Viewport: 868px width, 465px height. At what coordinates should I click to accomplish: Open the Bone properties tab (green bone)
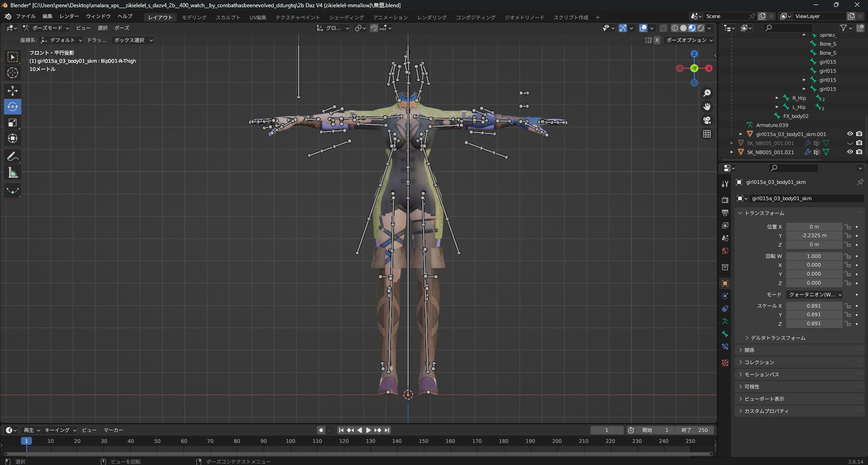point(725,334)
